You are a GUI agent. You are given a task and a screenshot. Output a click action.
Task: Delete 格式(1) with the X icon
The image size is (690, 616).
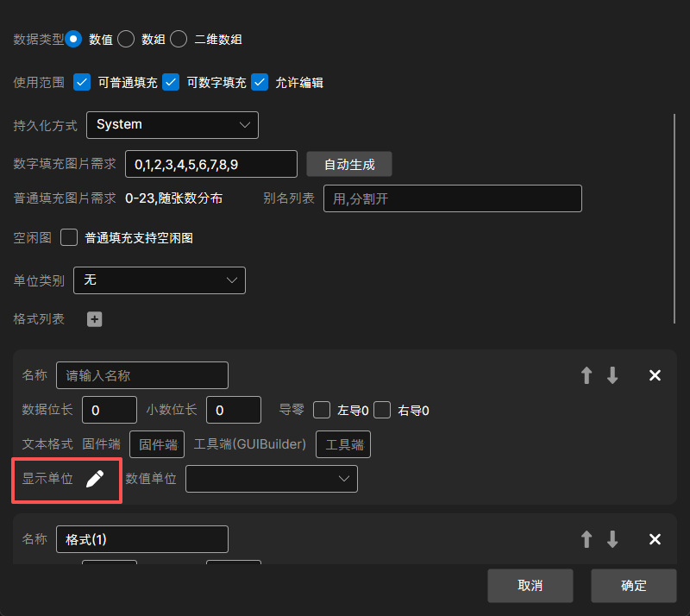[655, 539]
